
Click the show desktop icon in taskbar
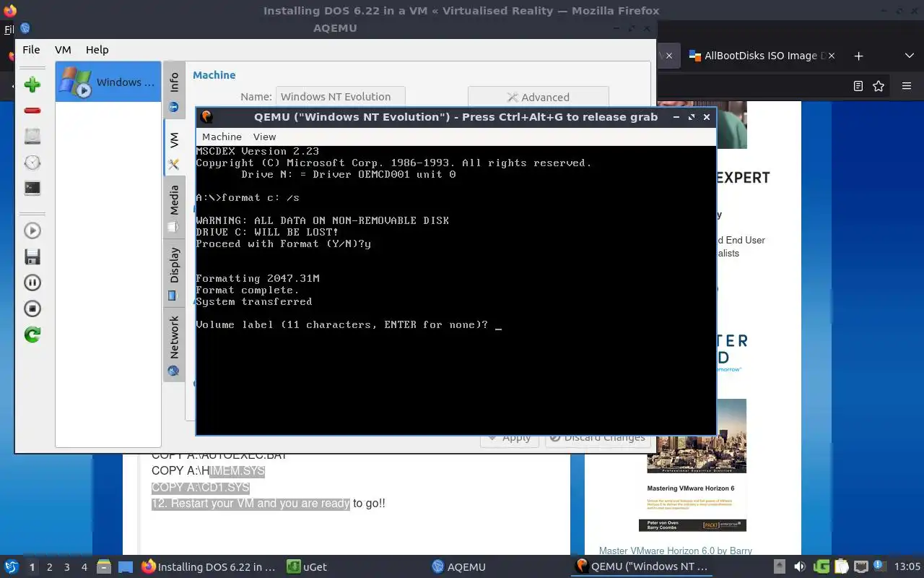126,567
